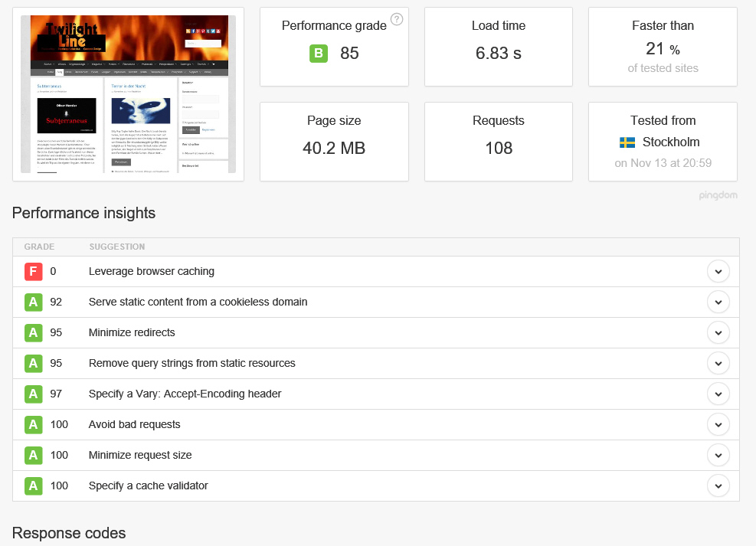Click the Swedish flag icon next to Stockholm
The image size is (756, 546).
[627, 142]
